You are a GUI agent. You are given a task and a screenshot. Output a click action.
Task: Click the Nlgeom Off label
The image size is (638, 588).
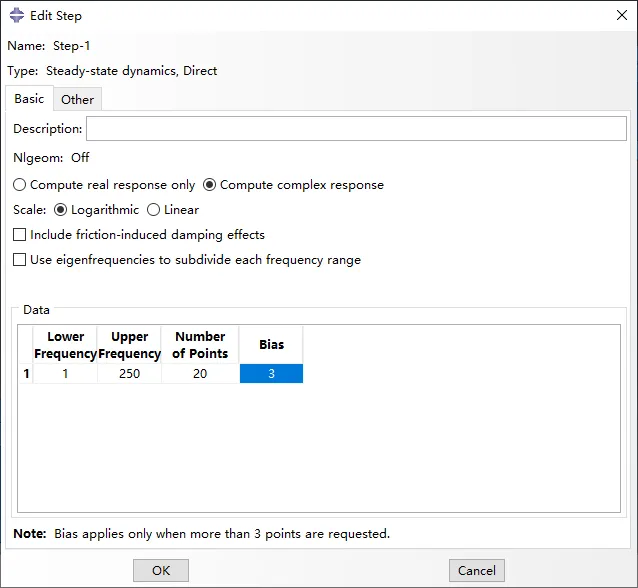tap(51, 157)
